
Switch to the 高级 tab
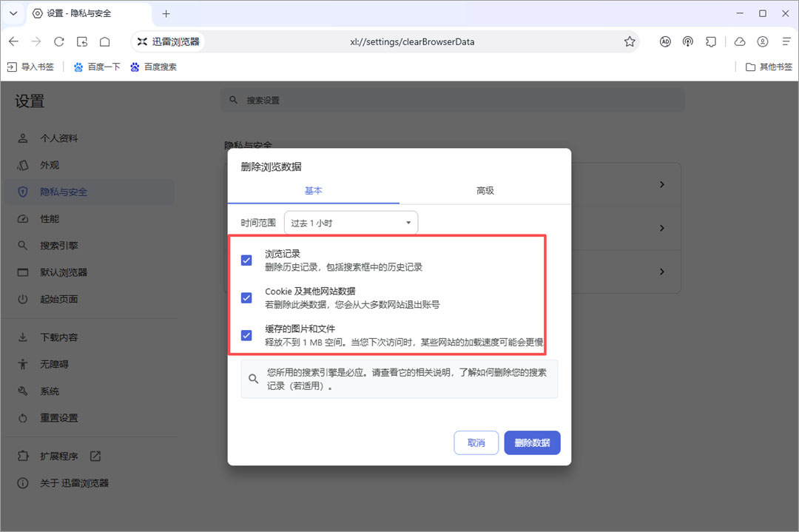(485, 191)
